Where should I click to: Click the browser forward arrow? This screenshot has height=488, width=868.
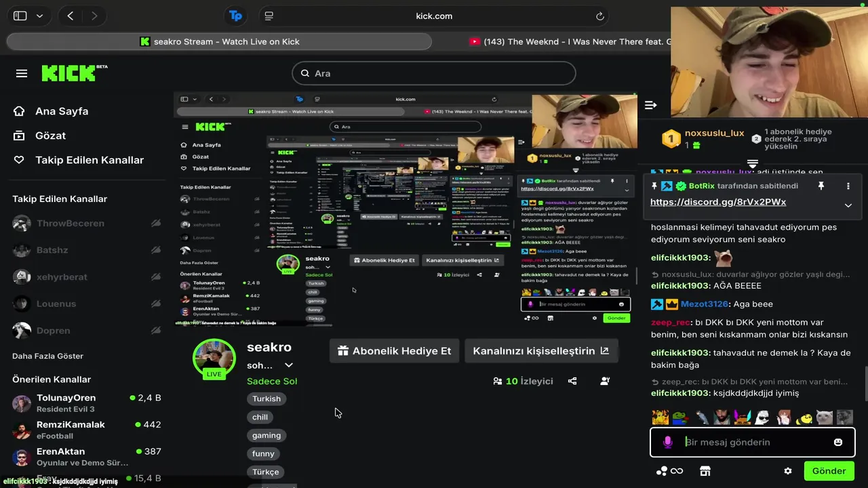pyautogui.click(x=94, y=16)
